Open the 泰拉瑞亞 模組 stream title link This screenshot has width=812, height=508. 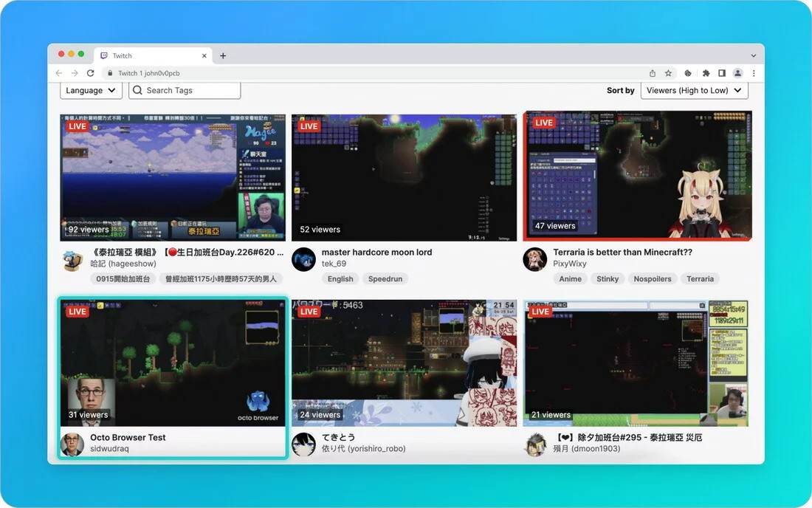click(187, 253)
